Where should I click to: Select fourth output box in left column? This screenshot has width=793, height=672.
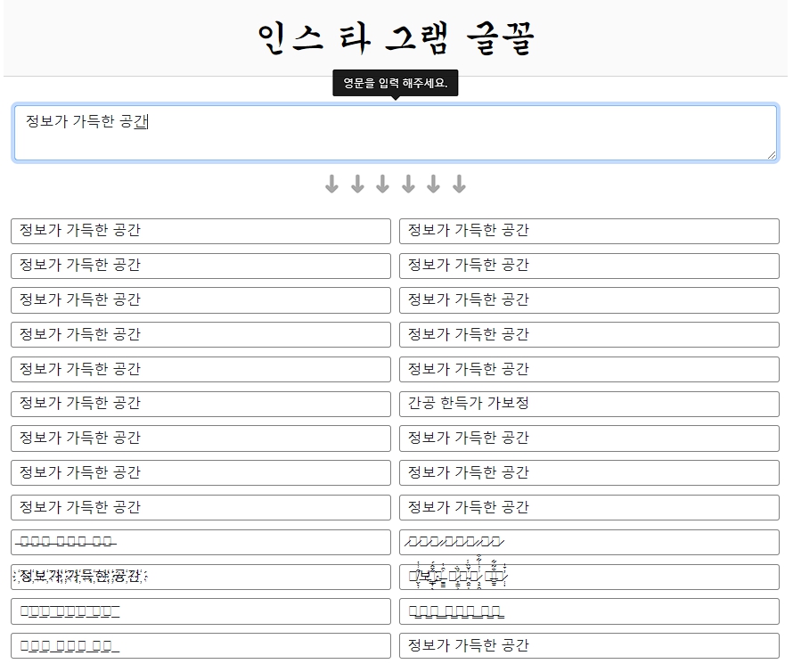point(200,334)
